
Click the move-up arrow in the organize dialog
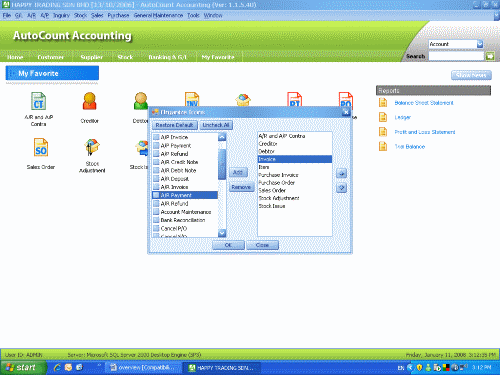click(341, 173)
